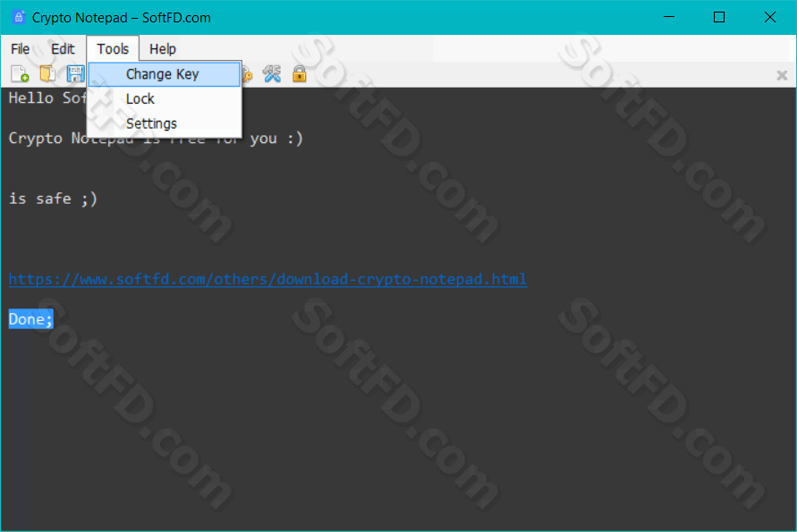
Task: Click 'Hello' at the first line
Action: pyautogui.click(x=31, y=97)
